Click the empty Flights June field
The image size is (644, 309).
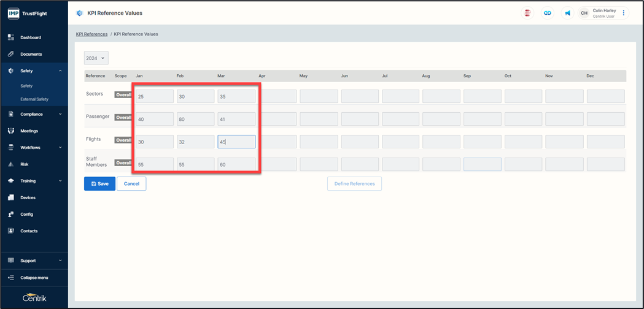(x=360, y=142)
